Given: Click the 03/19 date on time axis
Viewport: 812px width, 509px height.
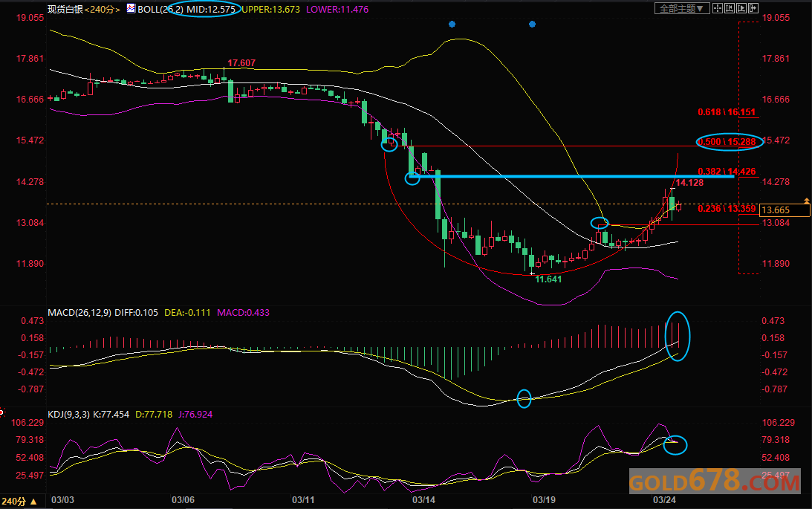Looking at the screenshot, I should (544, 500).
